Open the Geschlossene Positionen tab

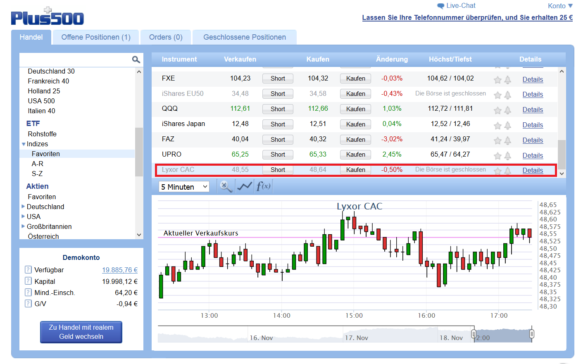tap(245, 37)
